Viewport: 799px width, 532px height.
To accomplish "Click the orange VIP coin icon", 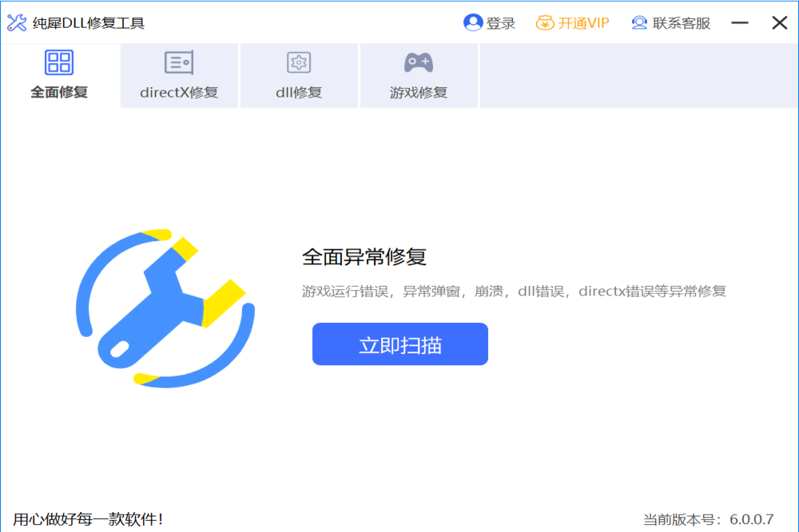I will pos(545,23).
